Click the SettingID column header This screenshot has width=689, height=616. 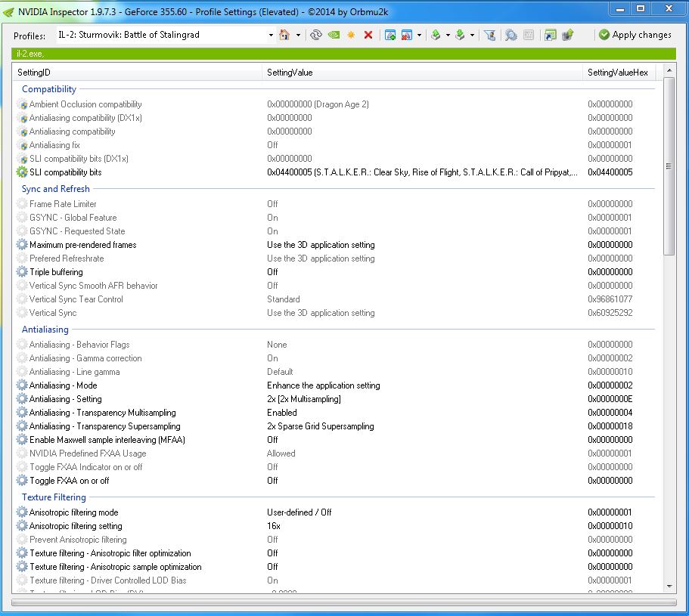(138, 73)
